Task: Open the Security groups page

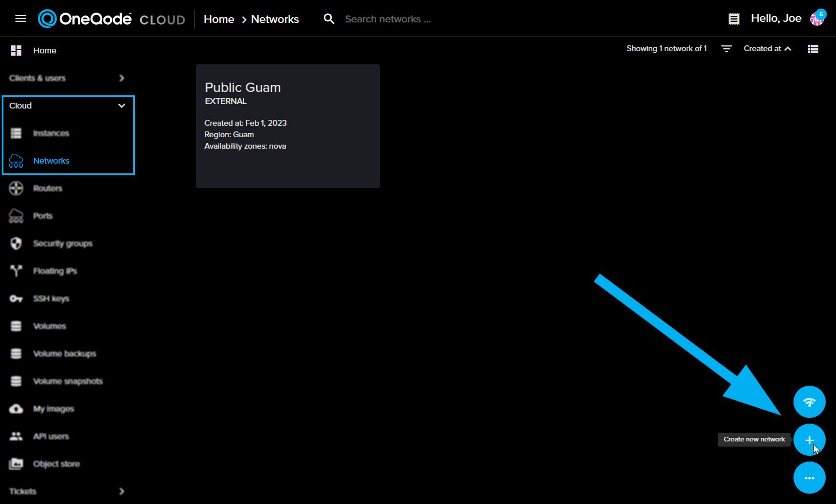Action: (63, 243)
